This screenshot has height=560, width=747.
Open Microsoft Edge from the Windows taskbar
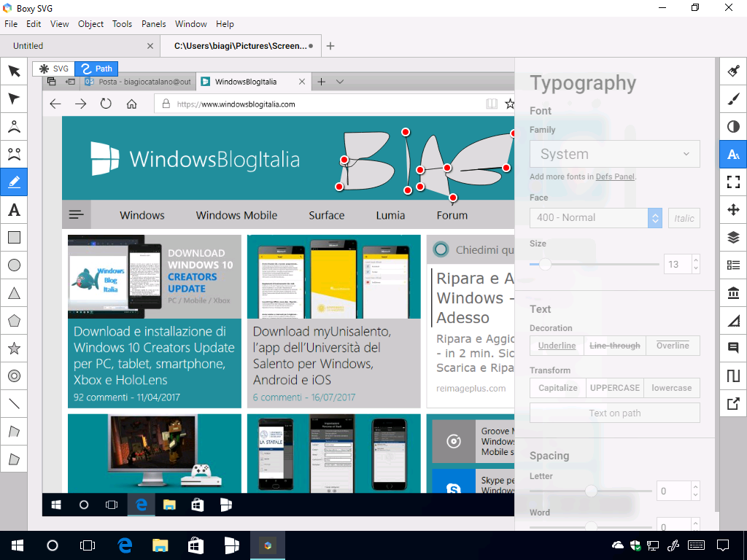click(x=125, y=545)
